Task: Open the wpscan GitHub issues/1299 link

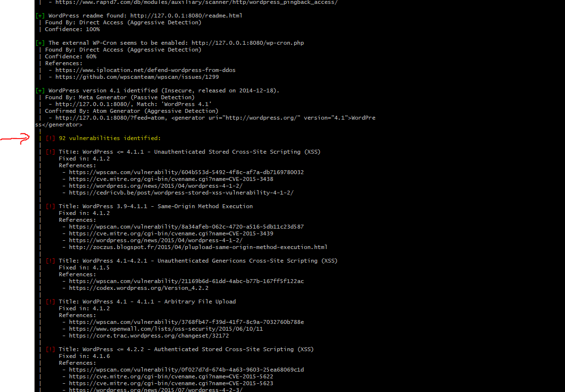Action: coord(137,77)
